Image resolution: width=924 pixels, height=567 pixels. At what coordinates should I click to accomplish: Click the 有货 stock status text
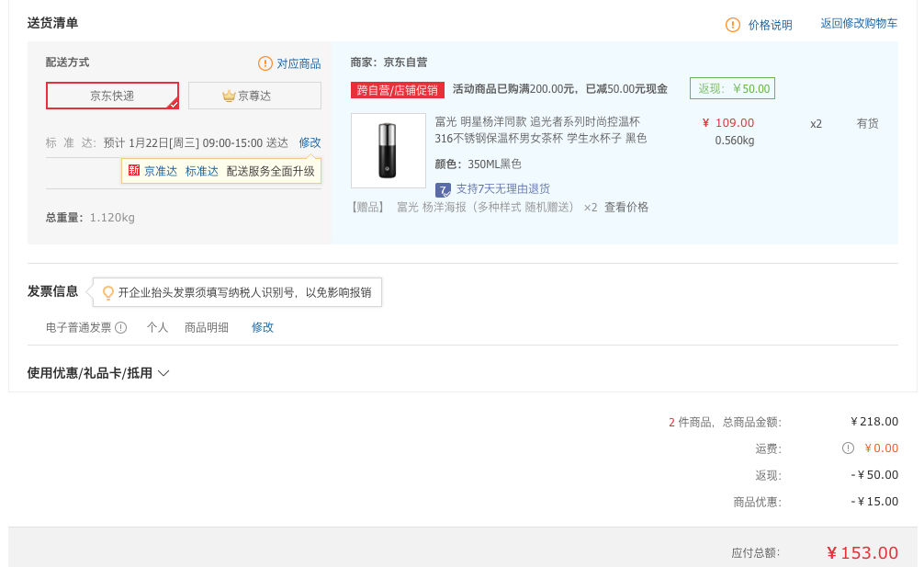[867, 123]
